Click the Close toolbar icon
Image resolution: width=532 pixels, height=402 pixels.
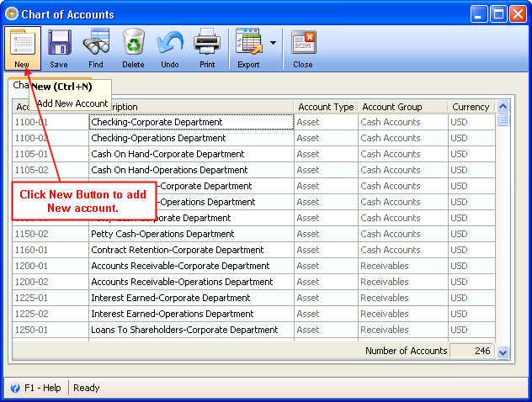pyautogui.click(x=303, y=42)
